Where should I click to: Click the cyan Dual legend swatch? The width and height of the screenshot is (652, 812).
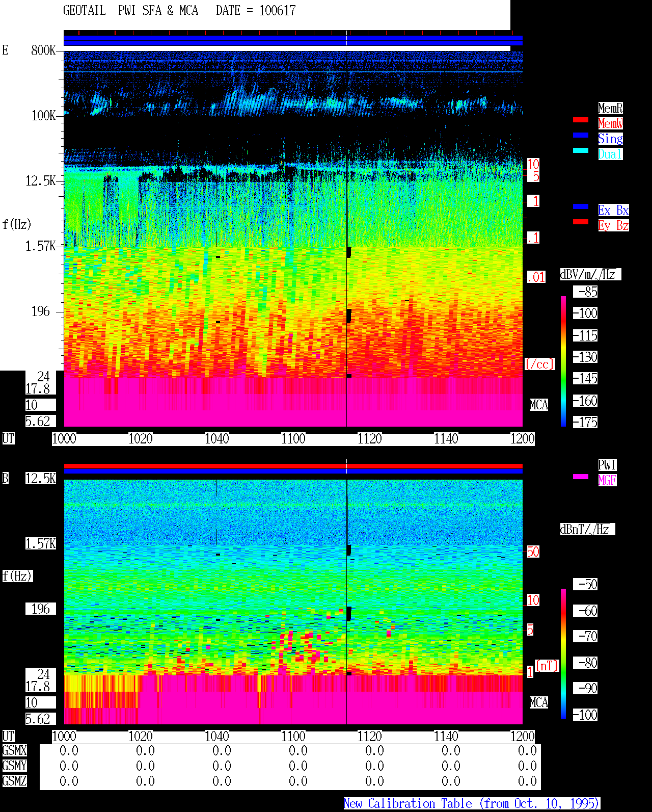[x=581, y=150]
